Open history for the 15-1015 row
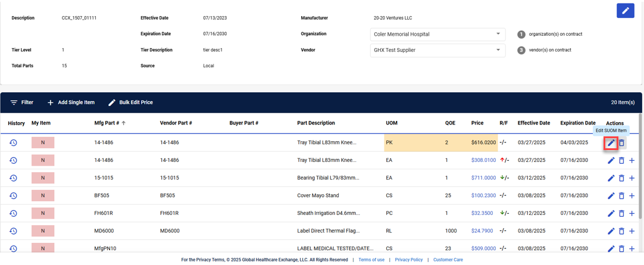The width and height of the screenshot is (644, 265). [x=13, y=178]
